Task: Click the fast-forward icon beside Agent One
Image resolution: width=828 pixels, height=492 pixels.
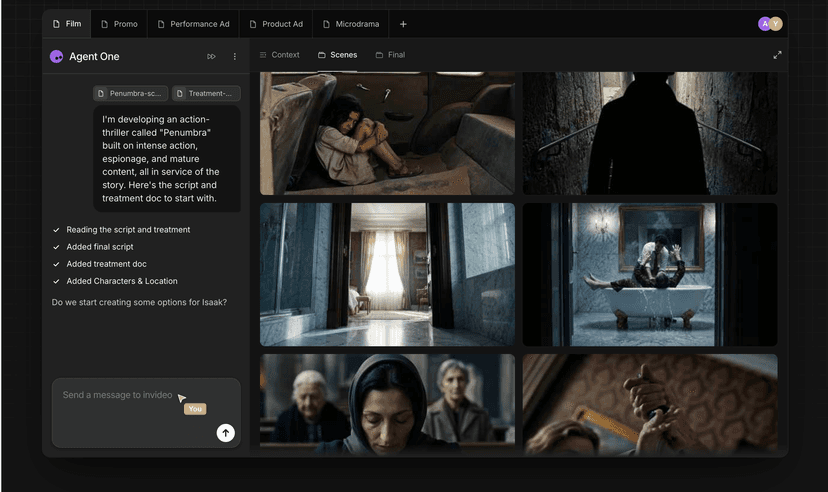Action: (x=211, y=56)
